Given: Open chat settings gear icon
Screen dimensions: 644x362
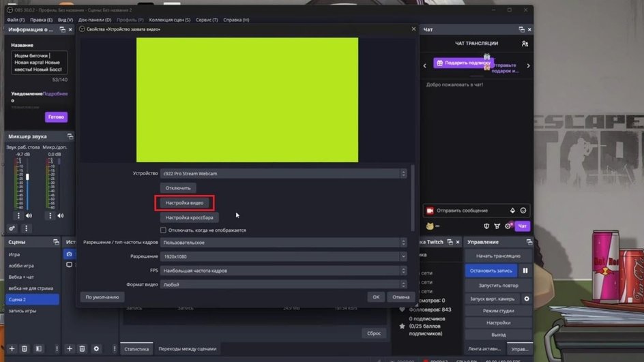Looking at the screenshot, I should coord(508,226).
